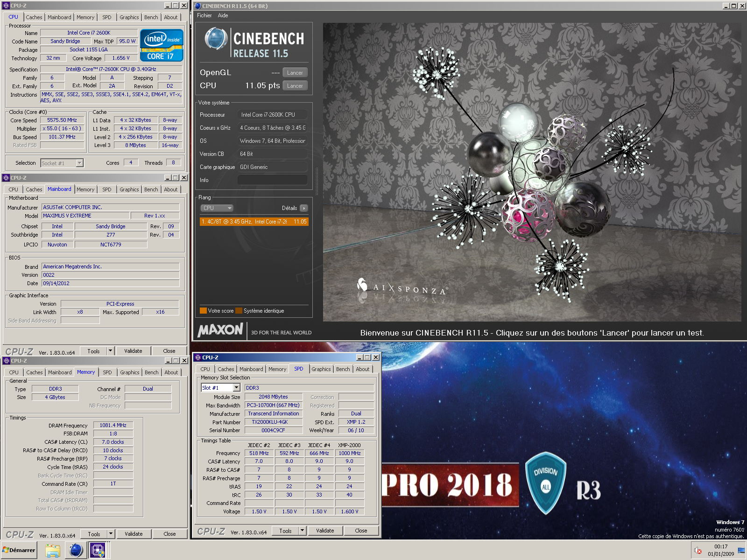Click Lancer button for OpenGL test

pos(295,73)
